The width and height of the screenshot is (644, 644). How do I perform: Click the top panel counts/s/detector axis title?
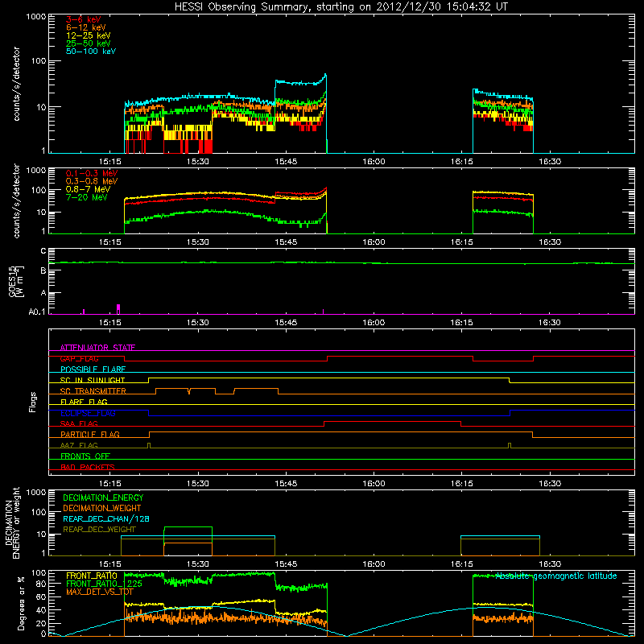click(16, 84)
